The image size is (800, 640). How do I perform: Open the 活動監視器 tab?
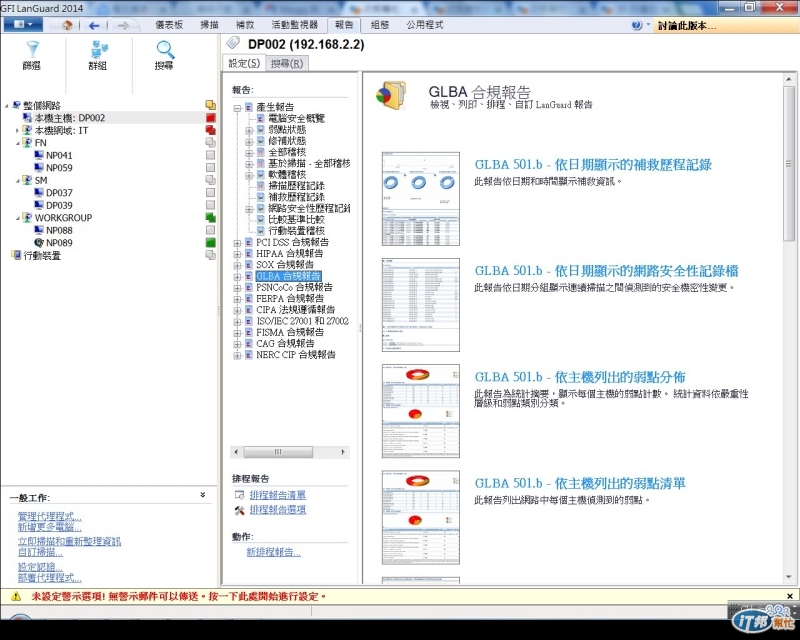tap(294, 24)
